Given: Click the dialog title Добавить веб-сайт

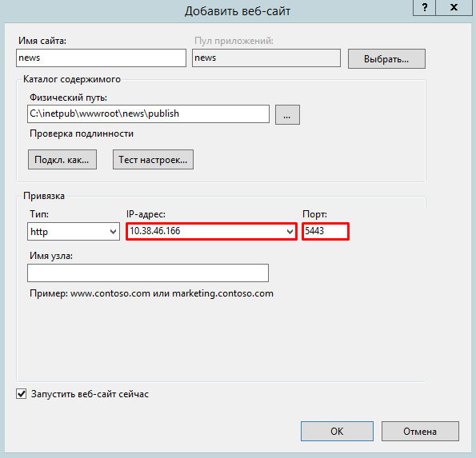Looking at the screenshot, I should coord(238,11).
